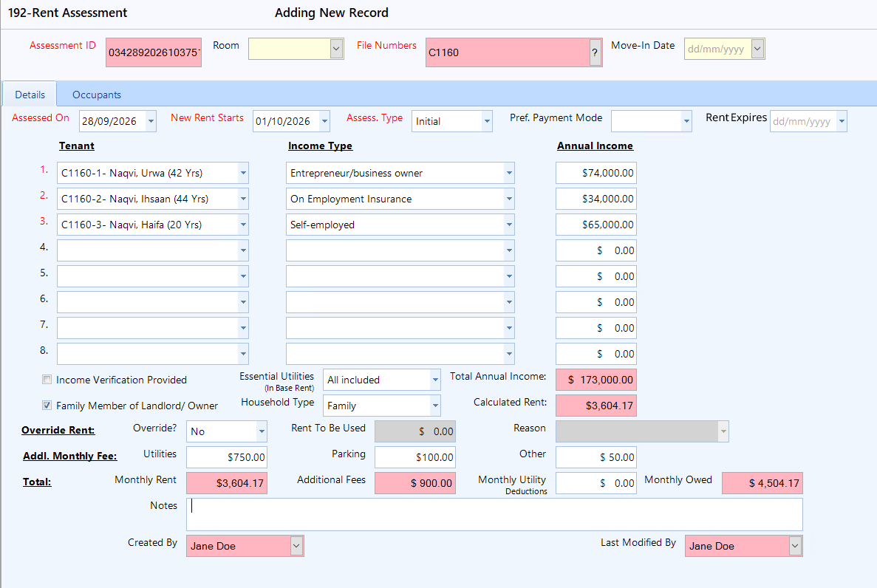Open tenant 3 dropdown showing Naqvi, Haifa
The height and width of the screenshot is (588, 877).
[243, 225]
